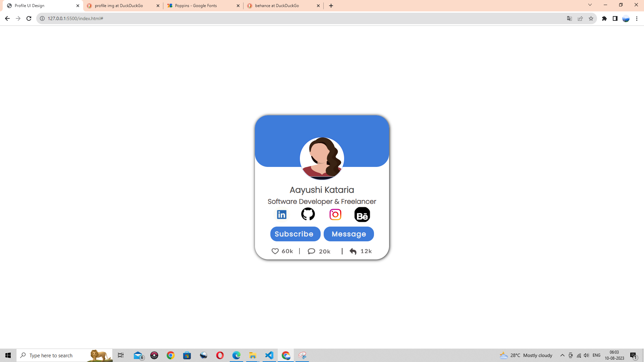This screenshot has height=362, width=644.
Task: Open the Instagram icon link
Action: point(335,214)
